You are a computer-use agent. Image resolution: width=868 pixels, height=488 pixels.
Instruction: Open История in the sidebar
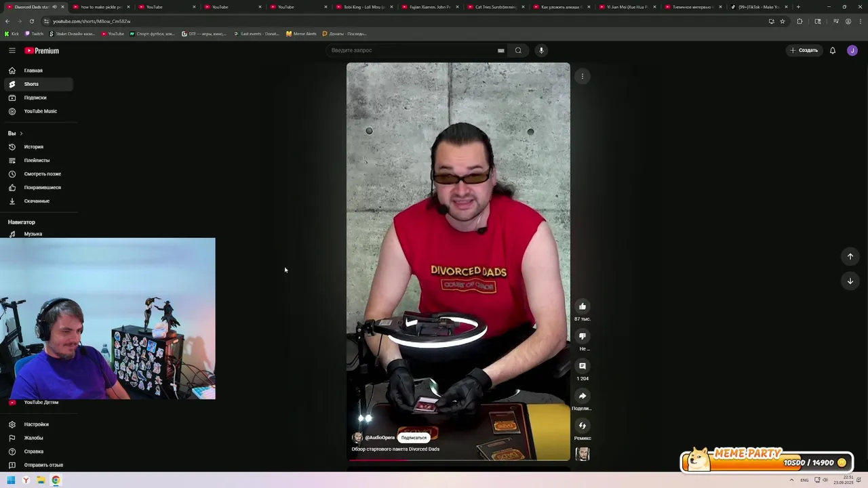point(38,147)
